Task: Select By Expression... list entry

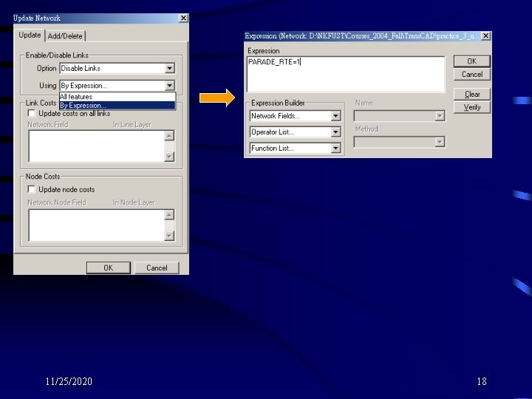Action: [117, 106]
